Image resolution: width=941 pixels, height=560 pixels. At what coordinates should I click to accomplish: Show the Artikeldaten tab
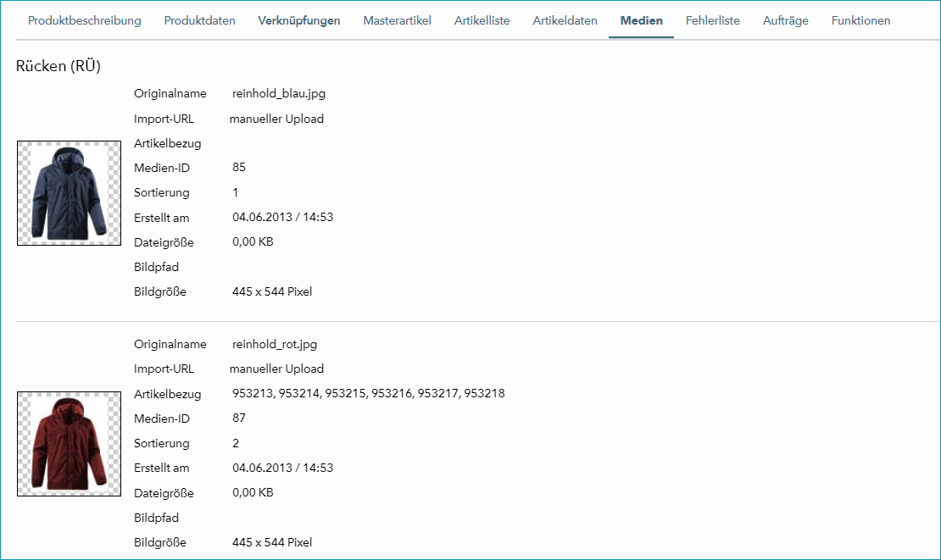[x=565, y=20]
